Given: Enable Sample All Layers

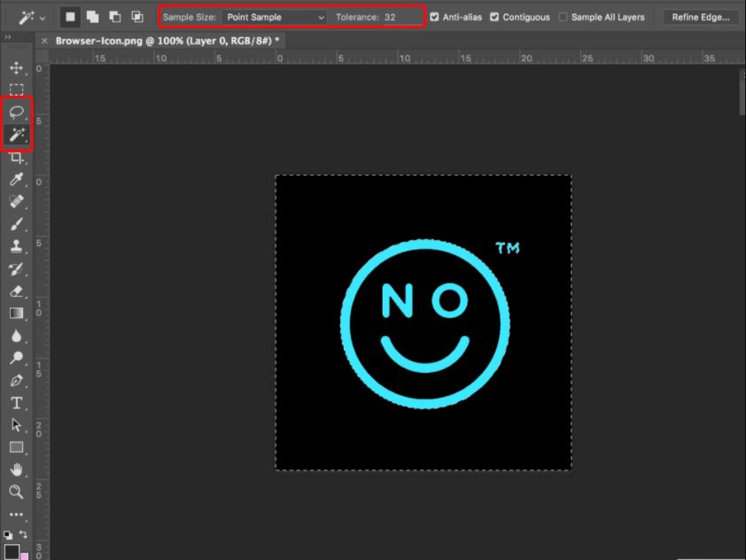Looking at the screenshot, I should 563,16.
